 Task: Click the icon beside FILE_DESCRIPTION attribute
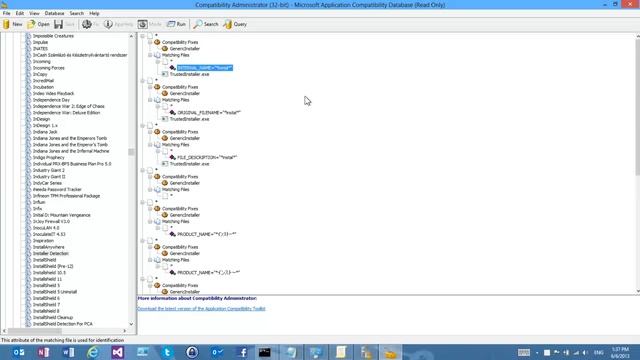(173, 157)
